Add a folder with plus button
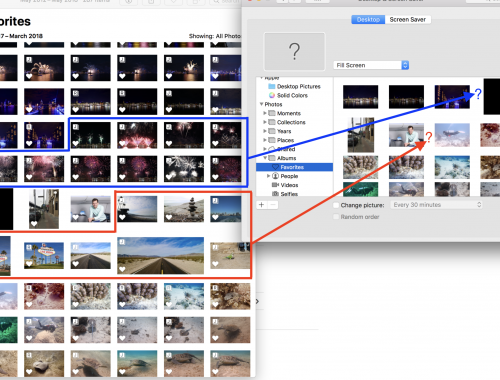Image resolution: width=500 pixels, height=380 pixels. click(262, 205)
